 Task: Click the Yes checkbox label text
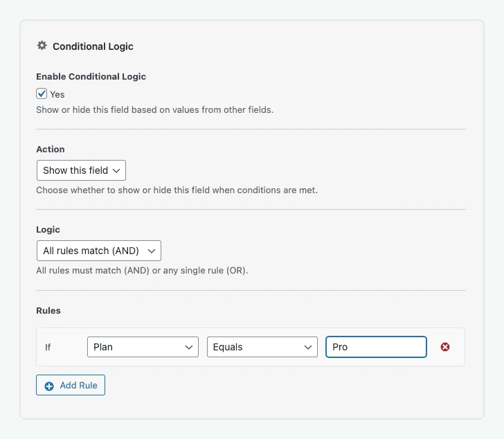click(x=57, y=94)
